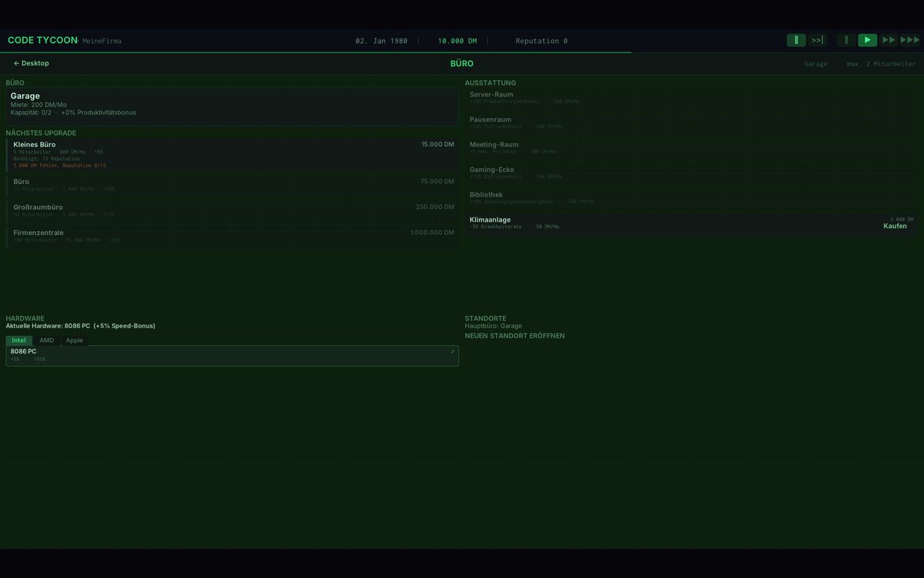Viewport: 924px width, 578px height.
Task: Click the Garage max. 2 Mitarbeiter label
Action: coord(862,64)
